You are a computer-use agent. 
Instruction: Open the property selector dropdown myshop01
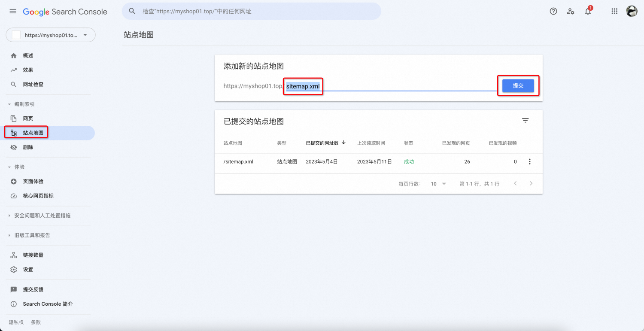51,35
